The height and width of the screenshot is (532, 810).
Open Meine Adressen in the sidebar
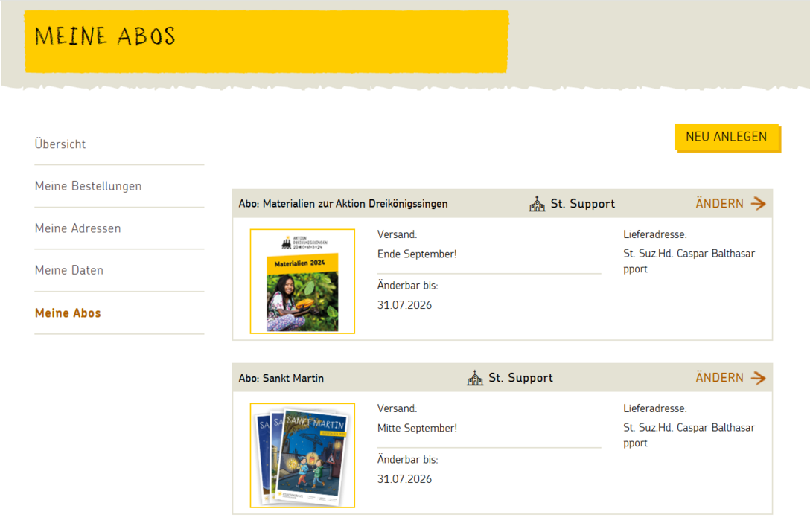[x=78, y=228]
